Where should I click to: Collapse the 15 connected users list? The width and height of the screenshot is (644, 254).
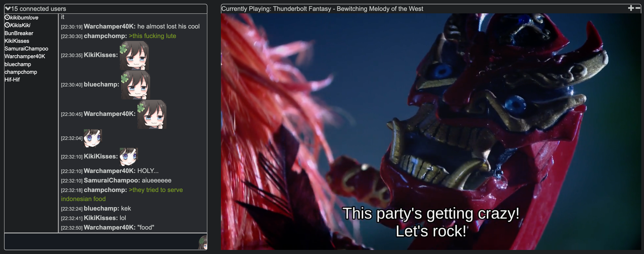[x=8, y=9]
